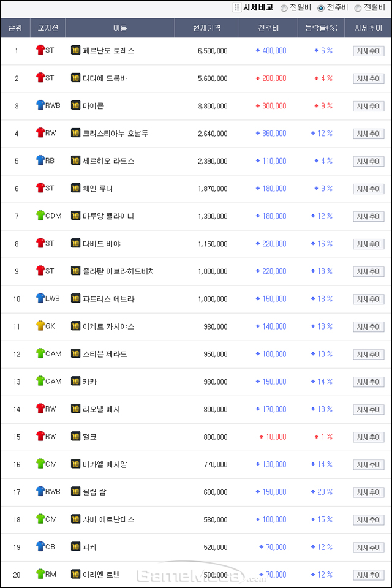The width and height of the screenshot is (392, 588).
Task: Click the 포지션 column header
Action: (x=48, y=28)
